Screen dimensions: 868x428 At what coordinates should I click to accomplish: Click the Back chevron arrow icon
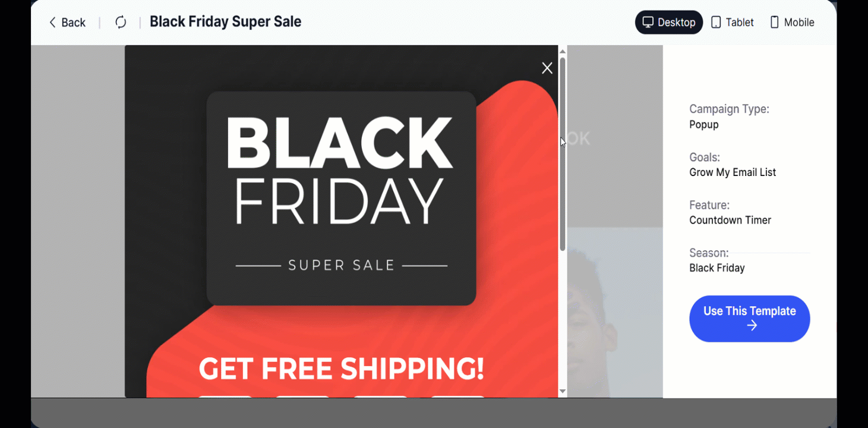coord(52,23)
